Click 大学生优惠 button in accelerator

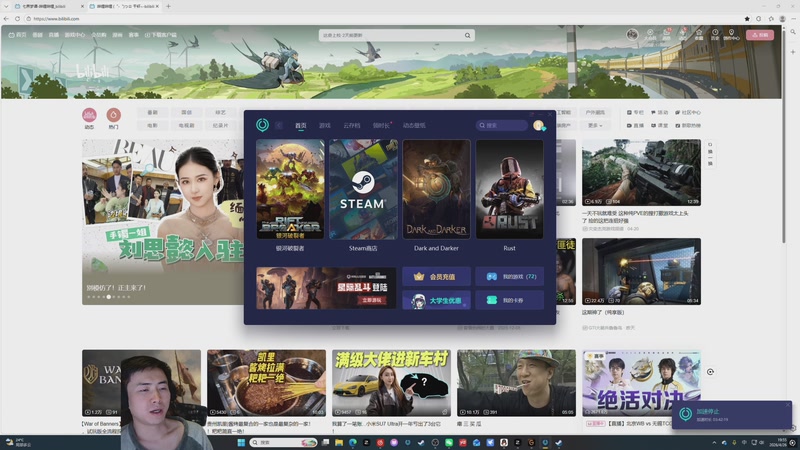pos(436,301)
